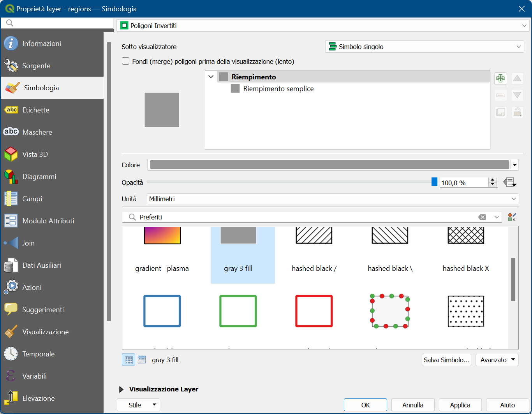Open the Campi section
Screen dimensions: 532x414
52,199
